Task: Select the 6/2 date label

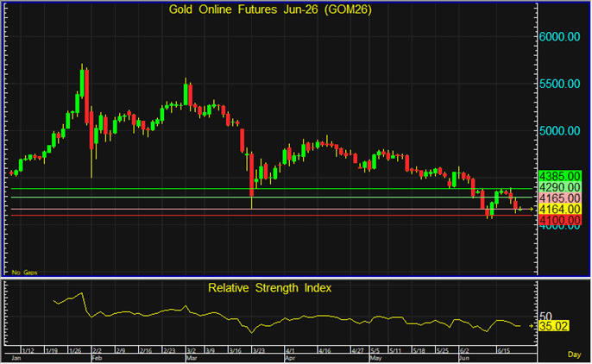Action: (464, 351)
